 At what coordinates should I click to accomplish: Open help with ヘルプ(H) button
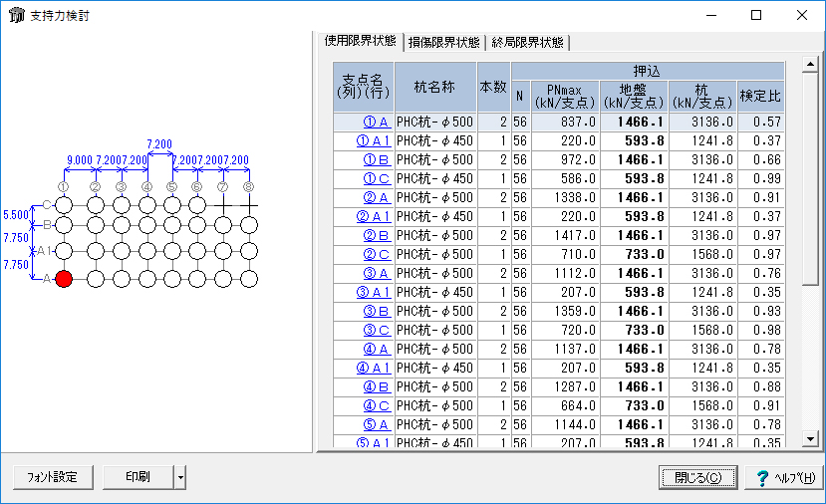784,478
